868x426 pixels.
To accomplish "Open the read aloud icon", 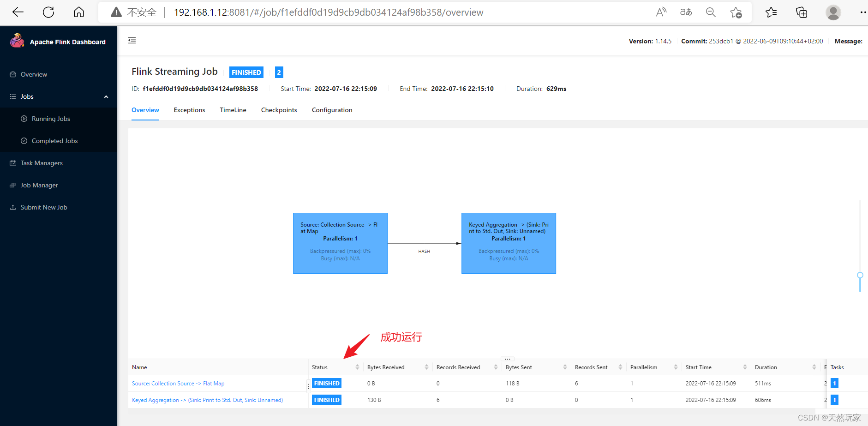I will point(661,12).
